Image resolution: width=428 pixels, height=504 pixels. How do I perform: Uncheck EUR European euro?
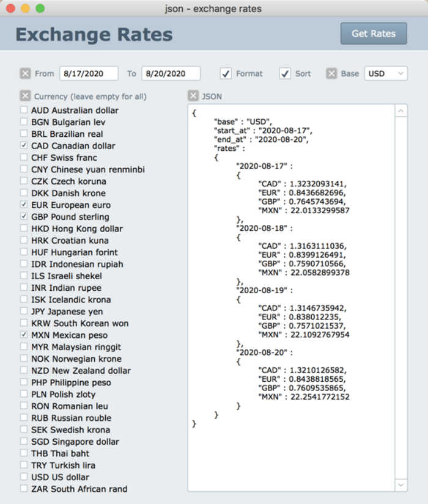tap(24, 205)
